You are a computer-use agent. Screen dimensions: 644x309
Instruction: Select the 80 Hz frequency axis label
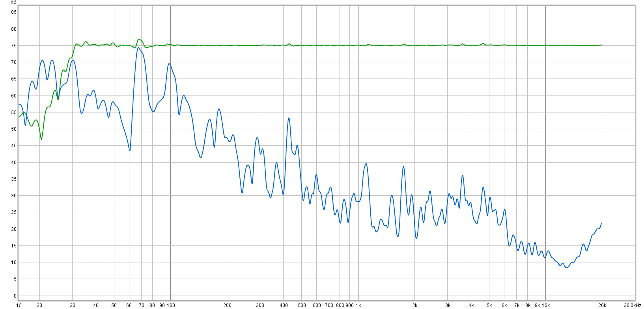pos(152,305)
